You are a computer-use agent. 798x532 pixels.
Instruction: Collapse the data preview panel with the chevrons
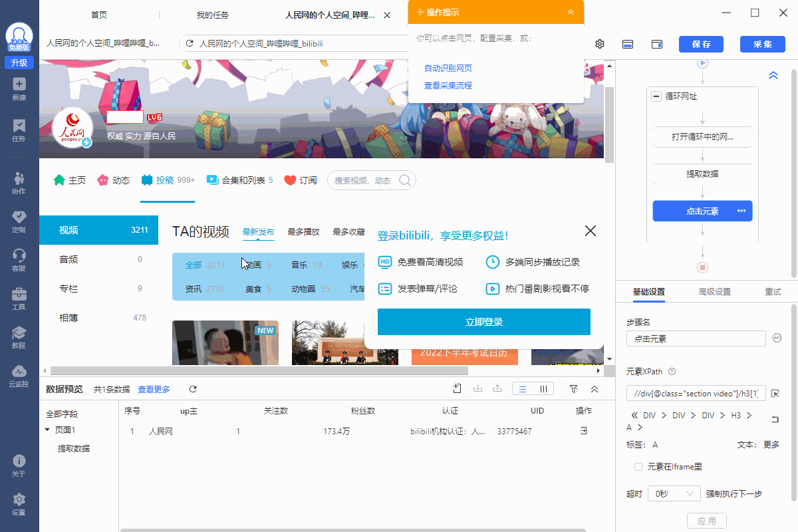[595, 389]
